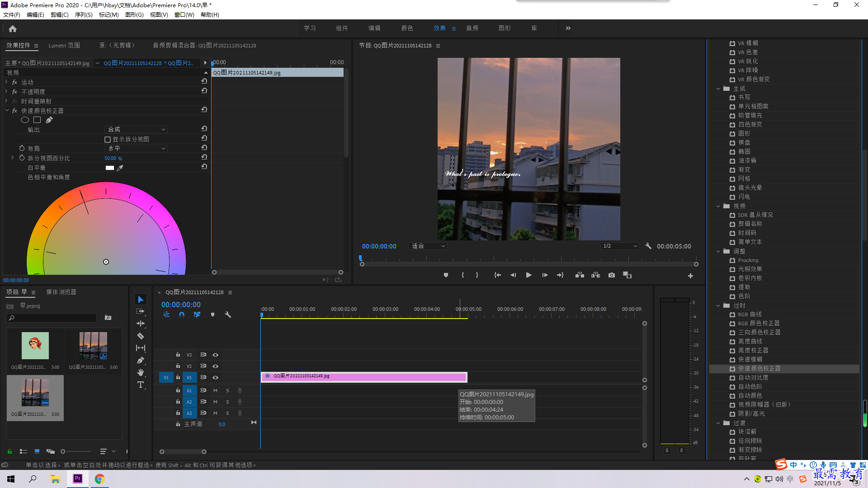Click the Add Marker button in program monitor
This screenshot has width=868, height=488.
coord(446,275)
